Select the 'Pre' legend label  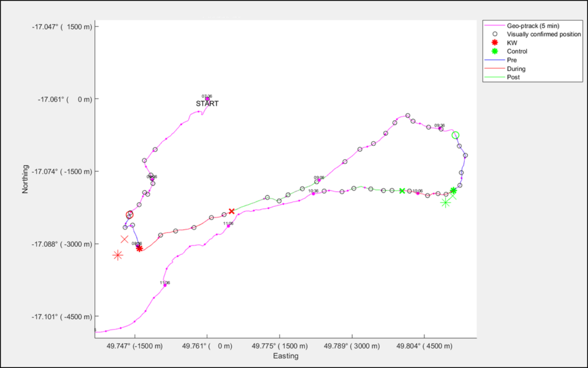pyautogui.click(x=512, y=60)
